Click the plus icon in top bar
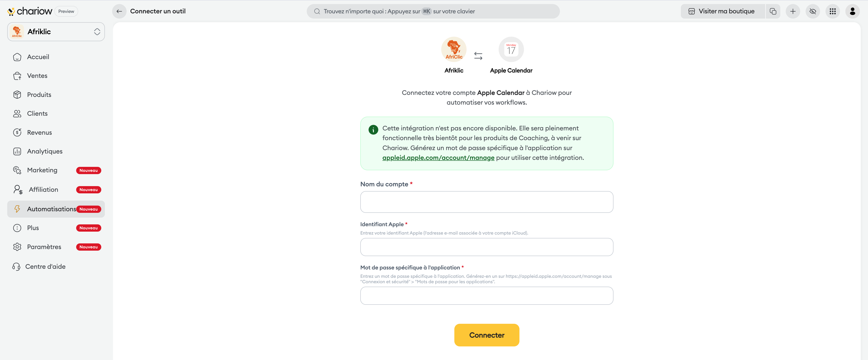 tap(793, 12)
